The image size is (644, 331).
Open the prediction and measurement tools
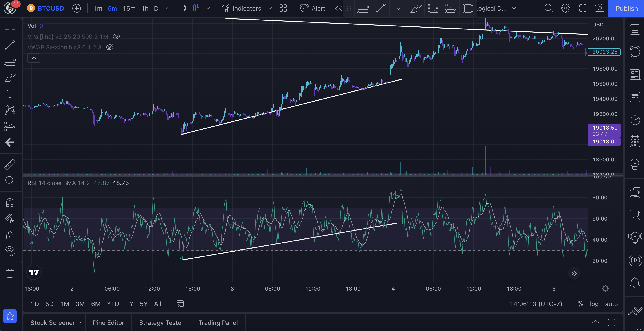click(x=10, y=126)
